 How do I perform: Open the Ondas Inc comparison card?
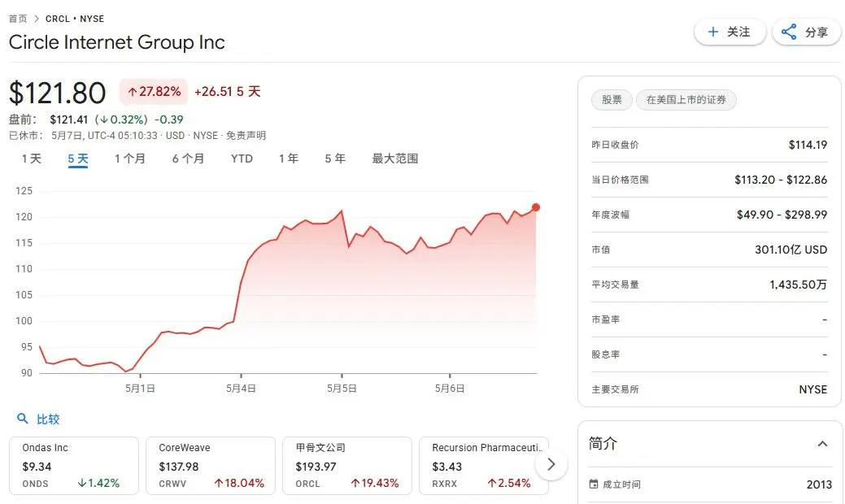coord(74,465)
